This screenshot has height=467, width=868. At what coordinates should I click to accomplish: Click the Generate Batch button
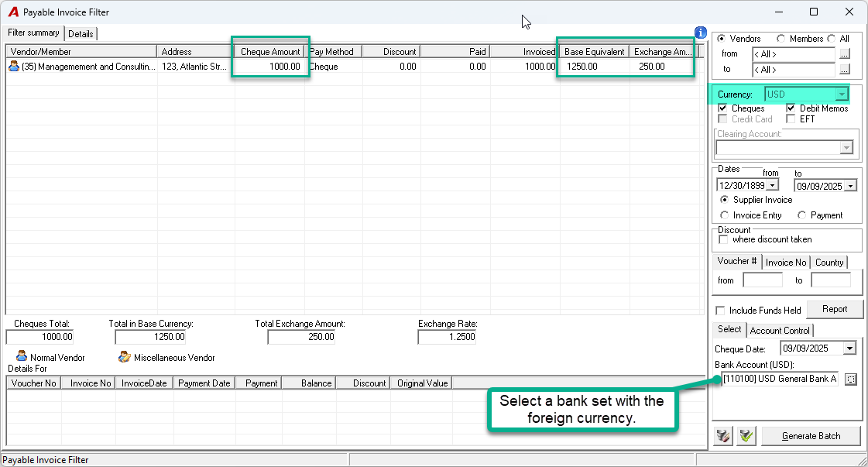pyautogui.click(x=811, y=436)
